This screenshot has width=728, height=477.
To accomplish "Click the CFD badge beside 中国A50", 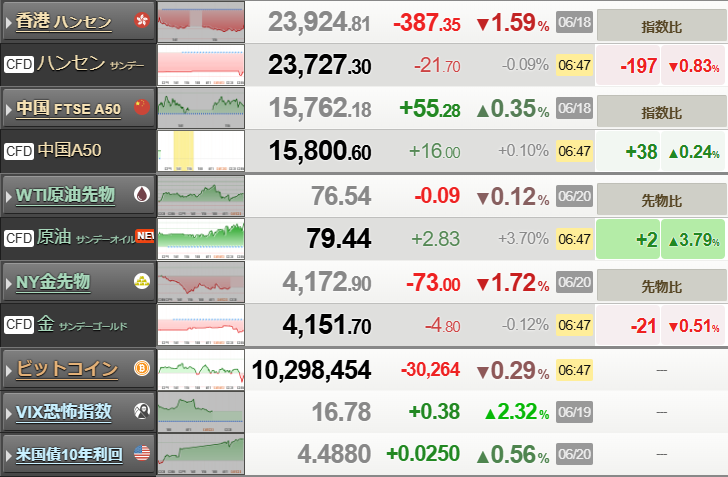I will tap(19, 151).
